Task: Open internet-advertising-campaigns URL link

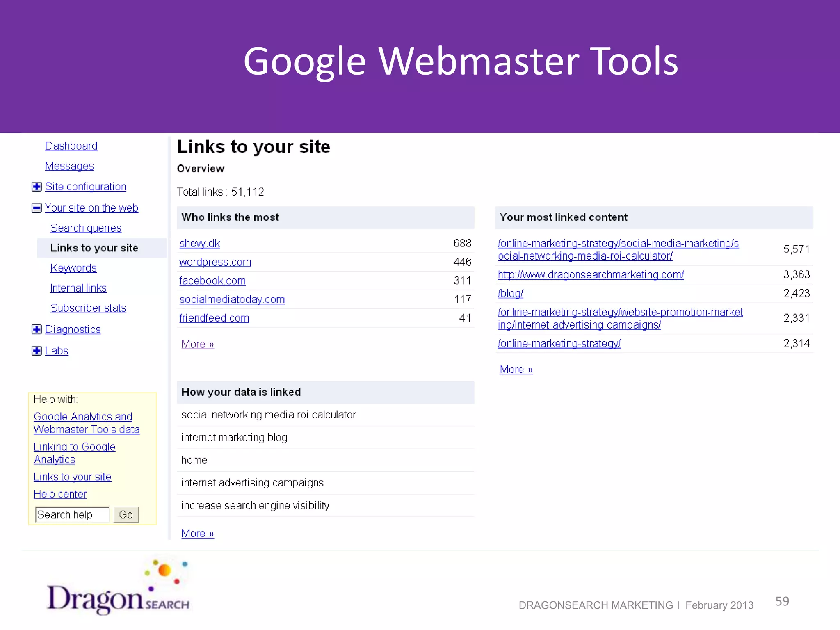Action: tap(620, 318)
